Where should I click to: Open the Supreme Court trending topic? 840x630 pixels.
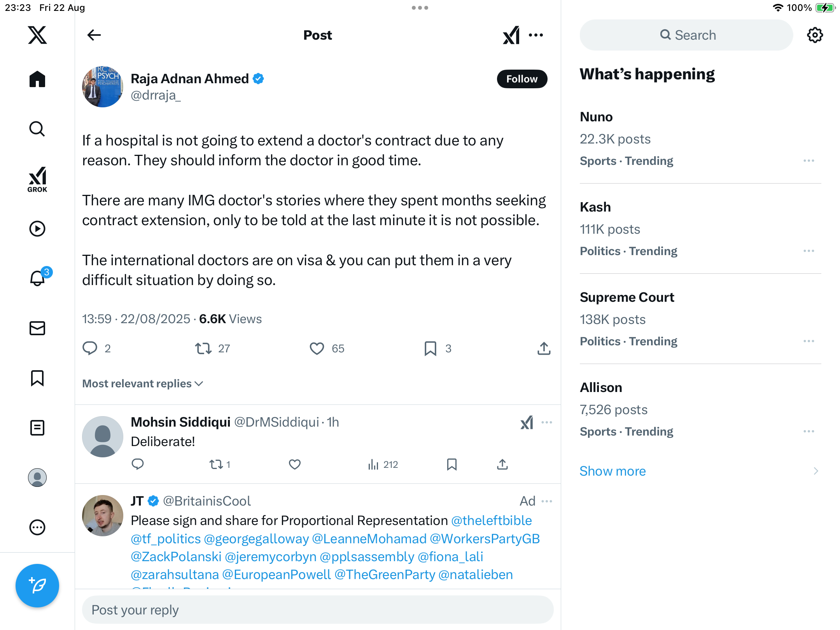click(627, 297)
